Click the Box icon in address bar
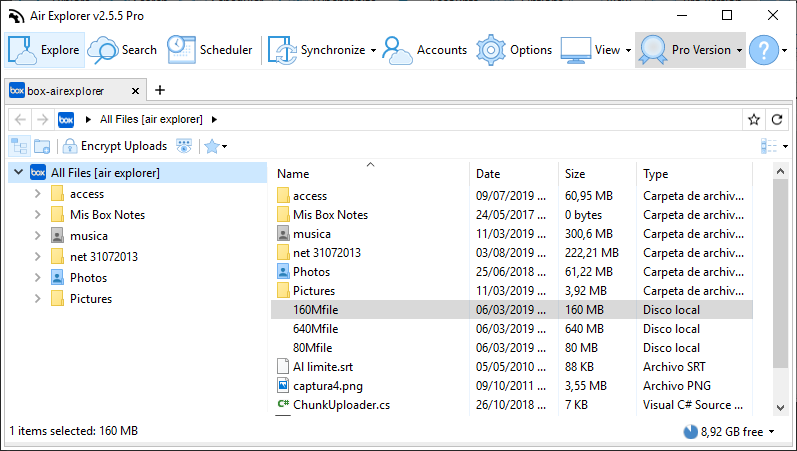Image resolution: width=797 pixels, height=451 pixels. click(66, 119)
